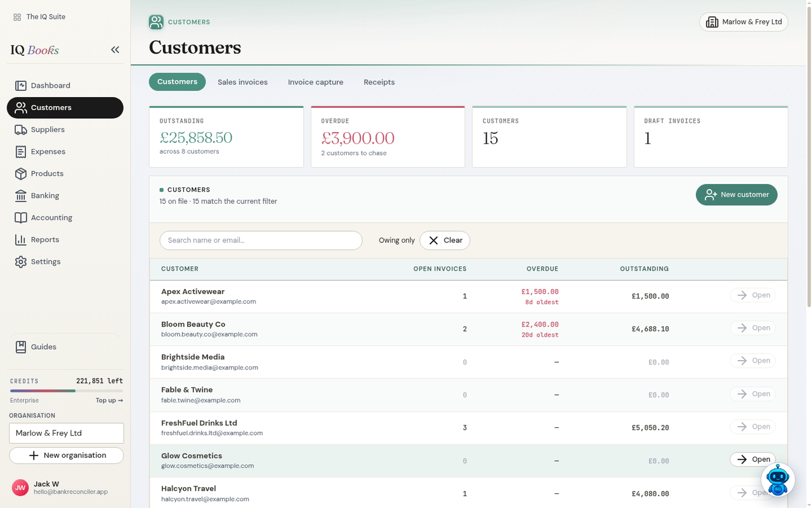
Task: Click the CUSTOMER column header
Action: (180, 269)
